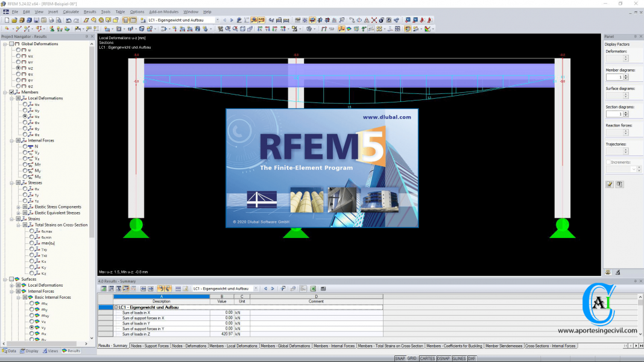Click the New model icon in toolbar

[x=6, y=20]
